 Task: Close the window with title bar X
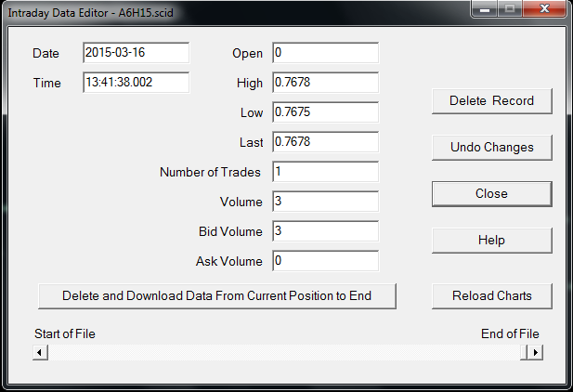(544, 8)
